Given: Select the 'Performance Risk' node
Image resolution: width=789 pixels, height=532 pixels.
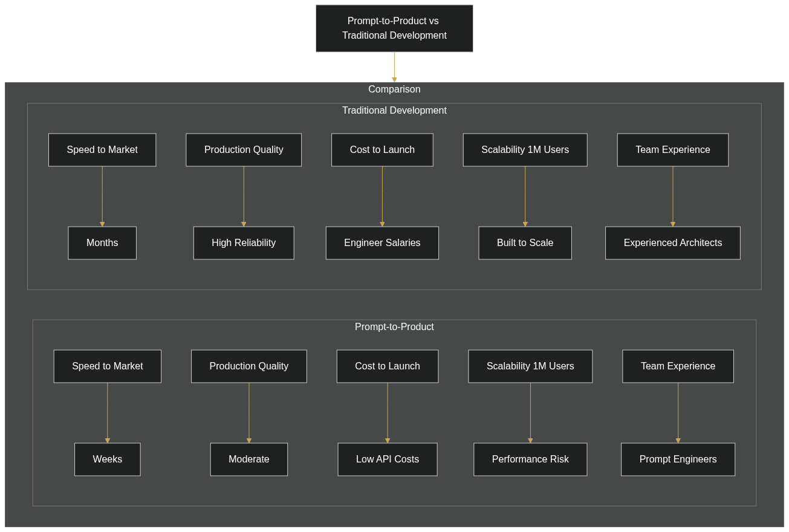Looking at the screenshot, I should pos(530,459).
